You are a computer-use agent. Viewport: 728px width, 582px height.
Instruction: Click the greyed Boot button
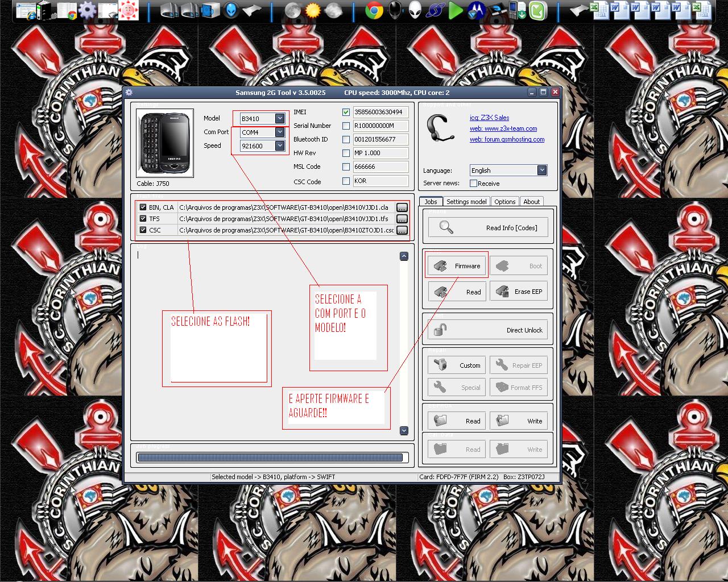(519, 266)
